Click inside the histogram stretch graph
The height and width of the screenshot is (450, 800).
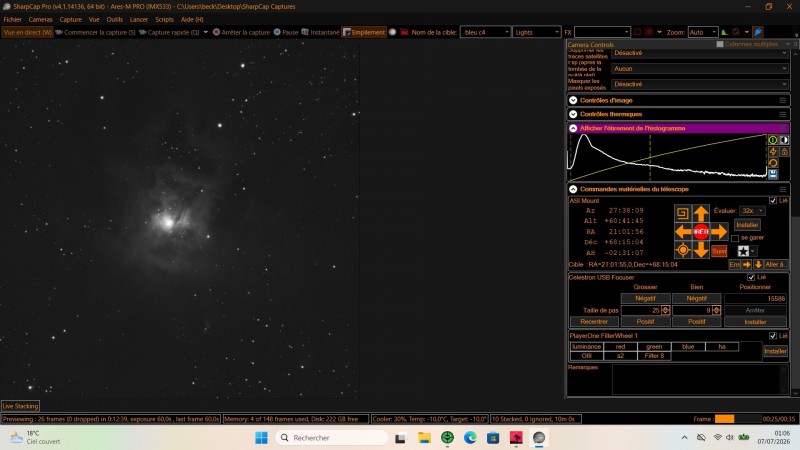(x=667, y=157)
